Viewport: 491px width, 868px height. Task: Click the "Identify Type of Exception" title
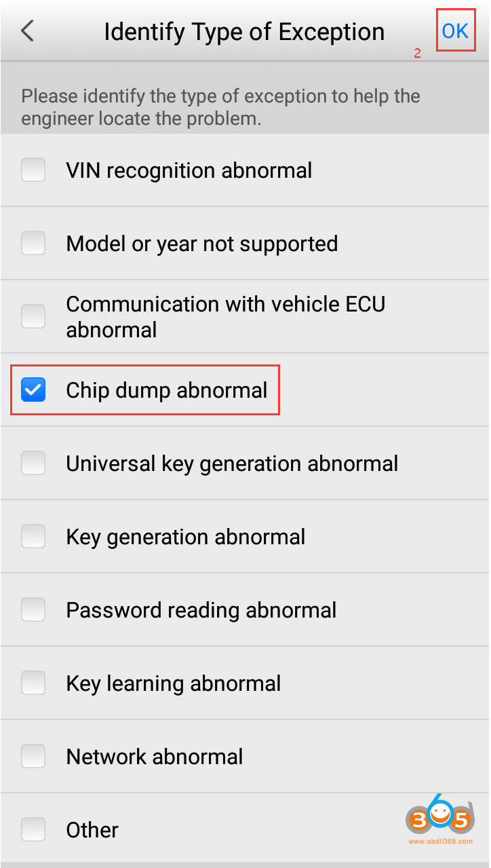[244, 31]
